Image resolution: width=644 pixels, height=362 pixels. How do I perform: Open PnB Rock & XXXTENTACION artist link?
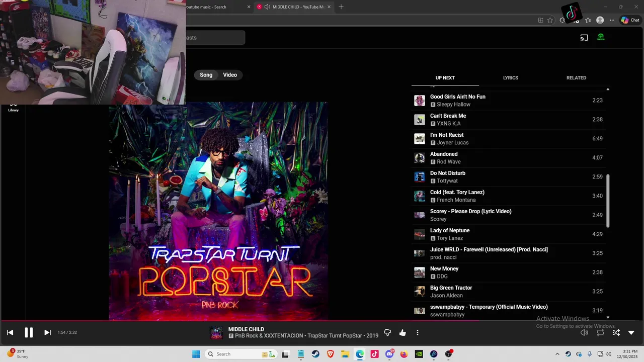click(x=269, y=336)
